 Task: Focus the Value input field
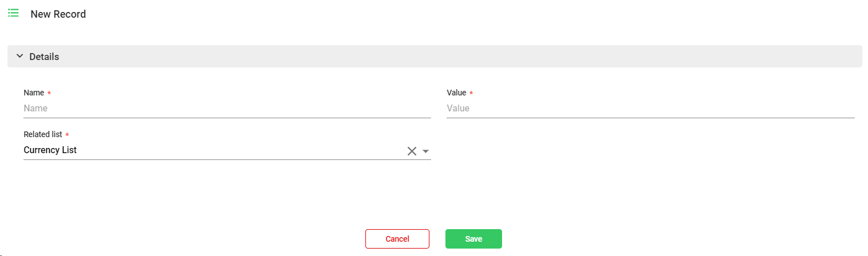point(650,109)
